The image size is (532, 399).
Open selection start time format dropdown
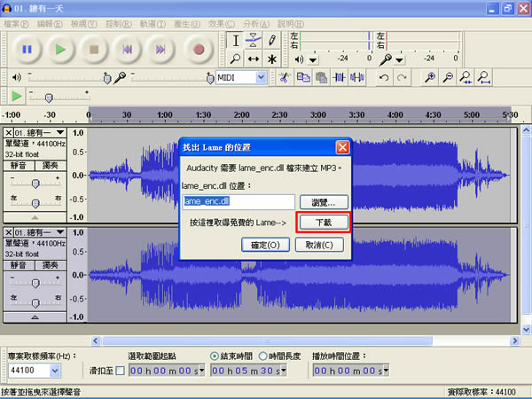coord(201,370)
